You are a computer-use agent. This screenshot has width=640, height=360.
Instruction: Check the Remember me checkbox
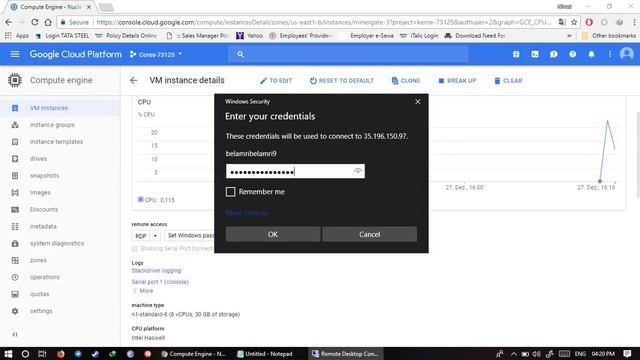click(x=230, y=192)
